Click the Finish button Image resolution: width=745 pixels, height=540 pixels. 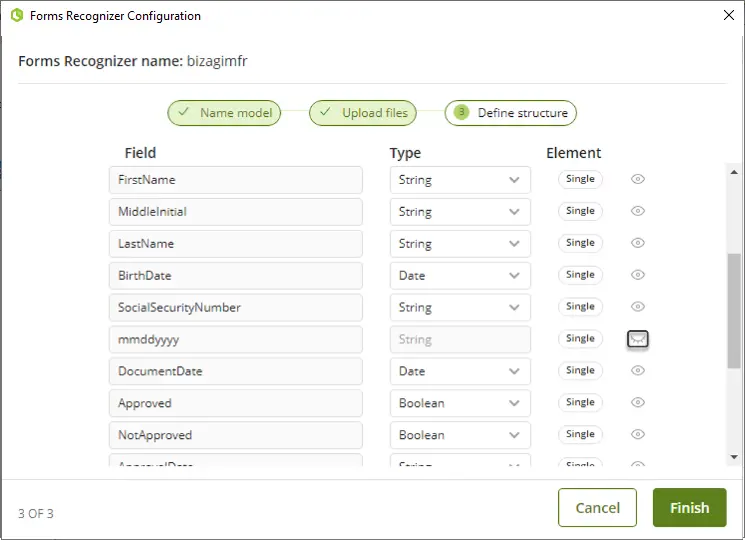(689, 508)
